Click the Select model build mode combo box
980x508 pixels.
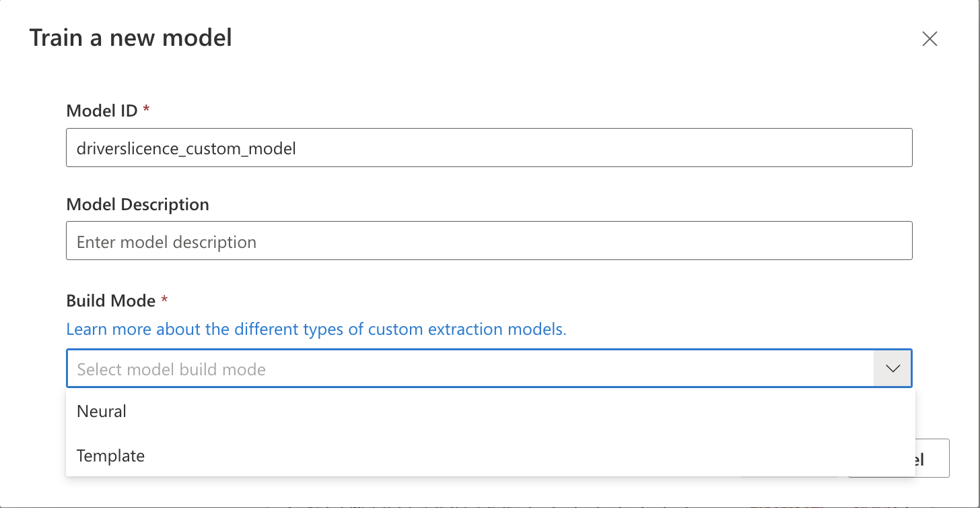coord(470,369)
